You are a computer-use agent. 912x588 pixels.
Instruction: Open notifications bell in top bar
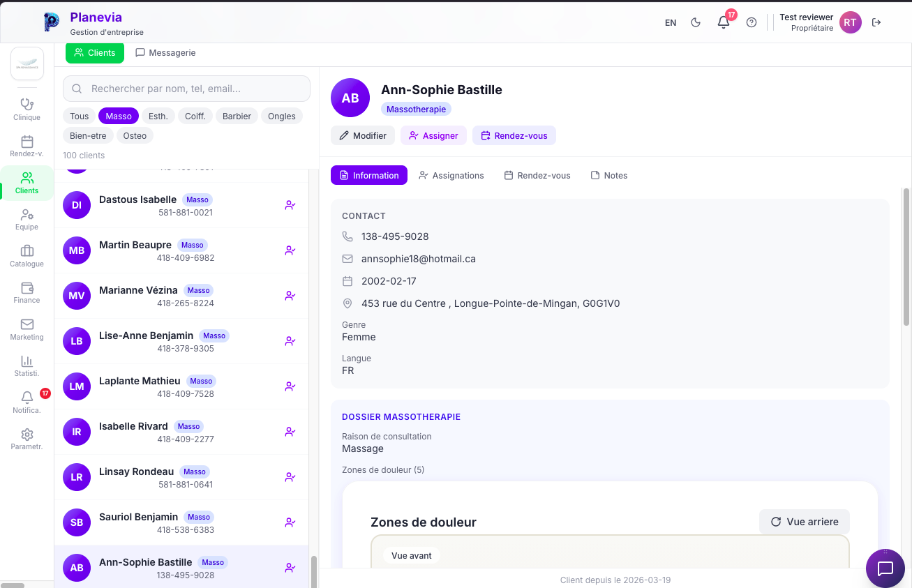click(x=724, y=22)
